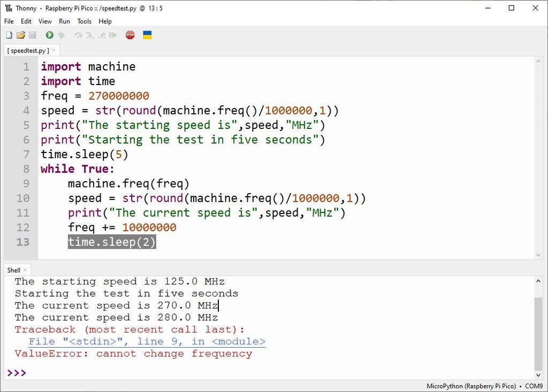Screen dimensions: 548x392
Task: Maximize the Thonny window
Action: pos(512,8)
